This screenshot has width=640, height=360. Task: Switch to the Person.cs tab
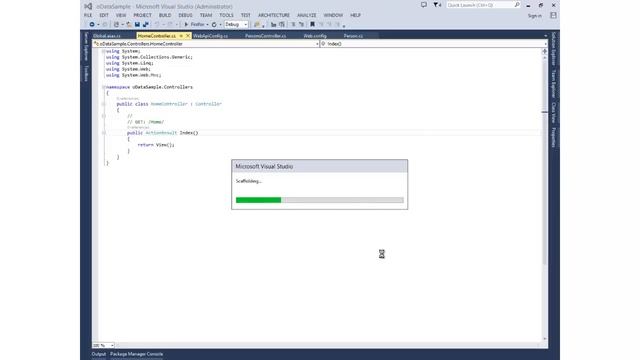[353, 36]
